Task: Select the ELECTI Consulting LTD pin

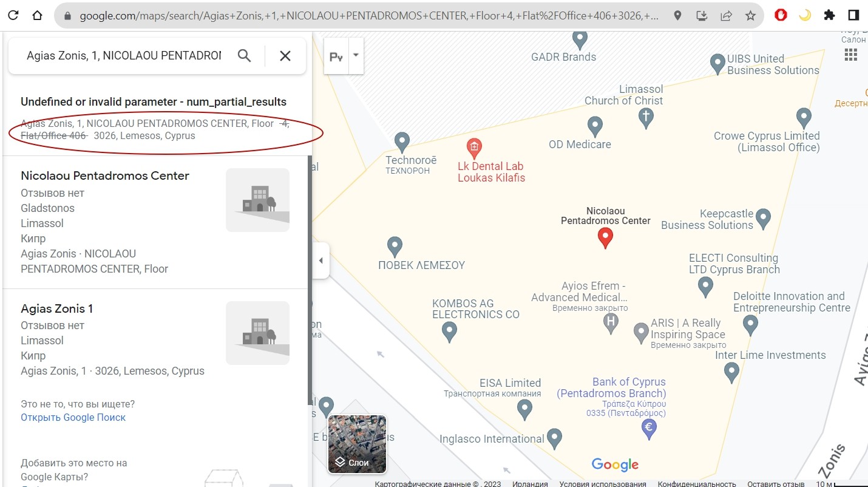Action: (x=705, y=287)
